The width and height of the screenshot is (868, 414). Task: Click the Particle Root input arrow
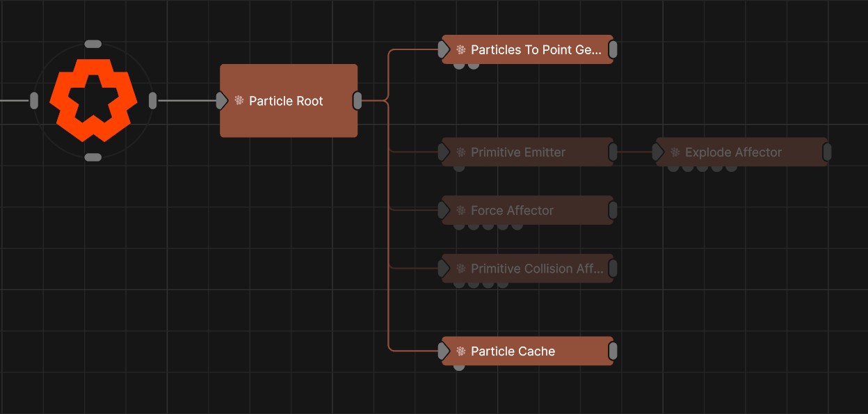coord(222,101)
